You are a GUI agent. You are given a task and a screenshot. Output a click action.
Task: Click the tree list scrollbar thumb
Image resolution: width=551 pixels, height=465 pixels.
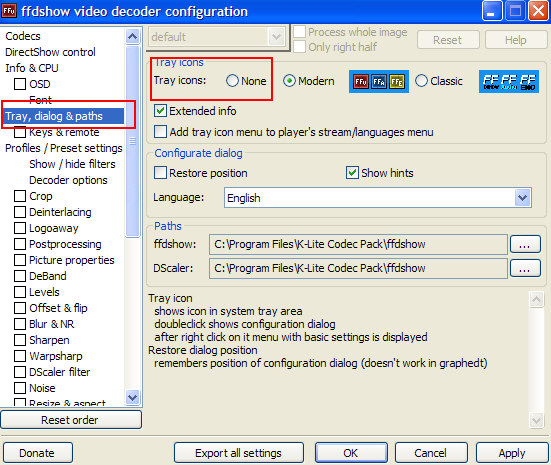point(132,141)
